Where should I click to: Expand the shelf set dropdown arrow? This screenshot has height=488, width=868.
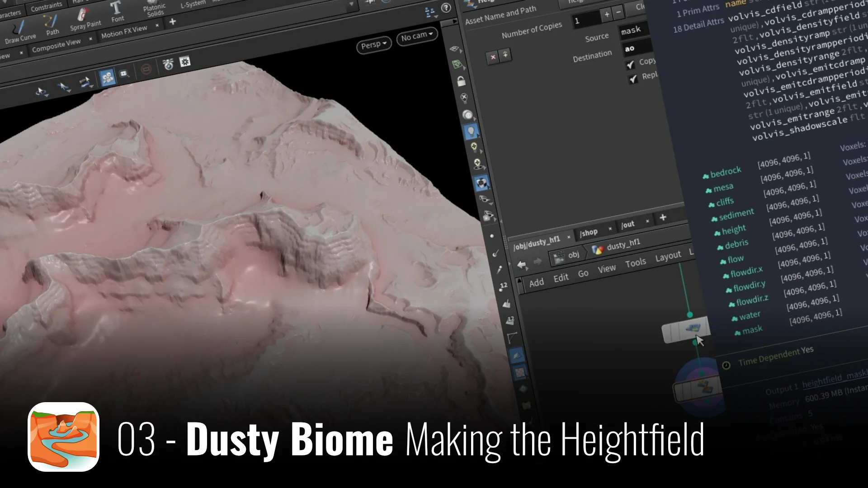point(351,5)
